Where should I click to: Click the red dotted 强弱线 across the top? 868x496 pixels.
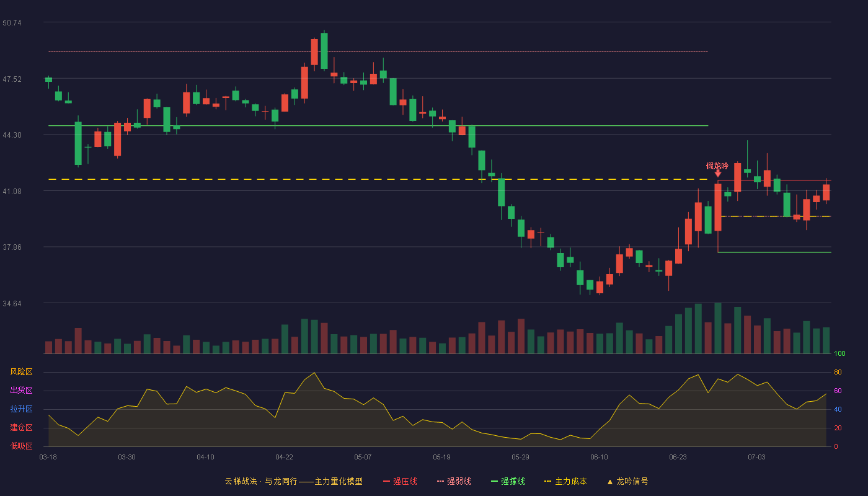tap(378, 51)
